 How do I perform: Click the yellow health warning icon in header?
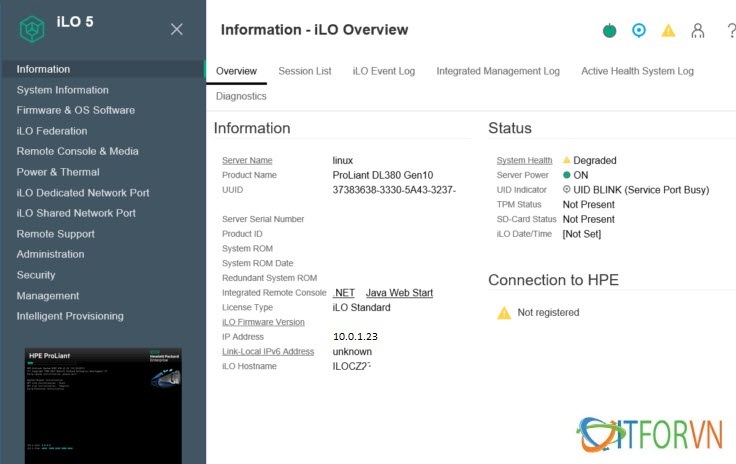pos(668,31)
